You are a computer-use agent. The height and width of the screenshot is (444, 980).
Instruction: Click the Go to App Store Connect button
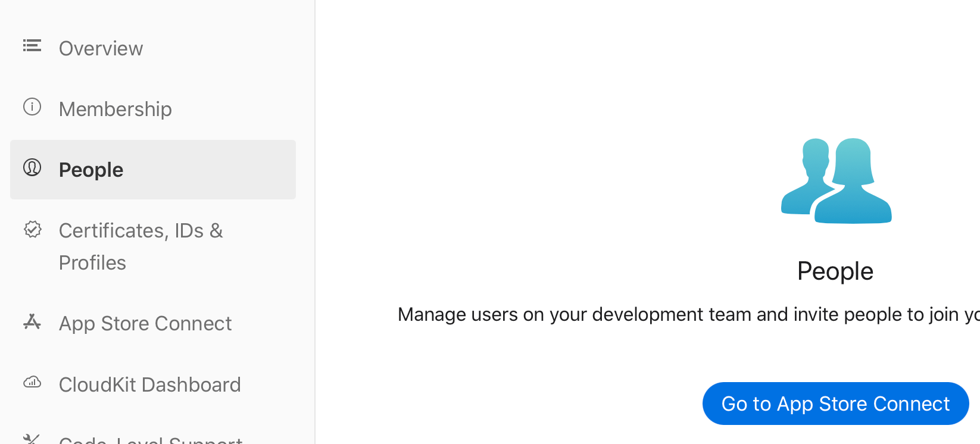coord(835,404)
